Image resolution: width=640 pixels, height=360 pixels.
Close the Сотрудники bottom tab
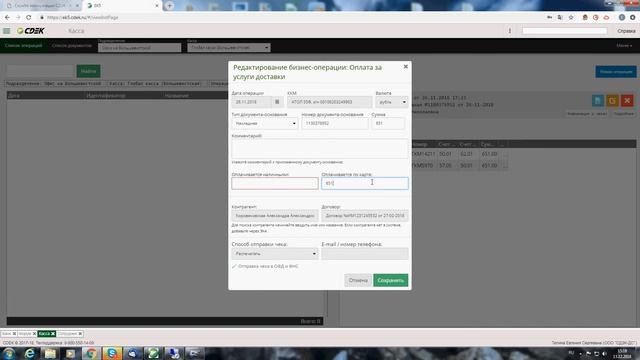80,334
